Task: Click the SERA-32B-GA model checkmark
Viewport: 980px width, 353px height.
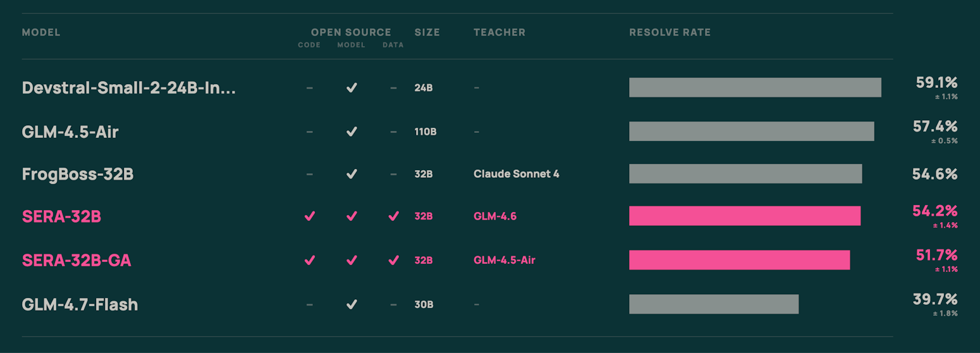Action: pos(352,260)
